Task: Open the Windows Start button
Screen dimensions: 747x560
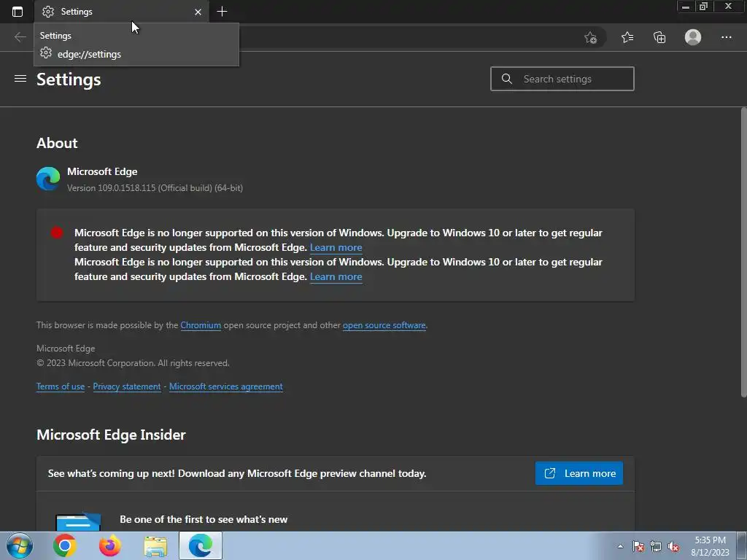Action: click(x=19, y=545)
